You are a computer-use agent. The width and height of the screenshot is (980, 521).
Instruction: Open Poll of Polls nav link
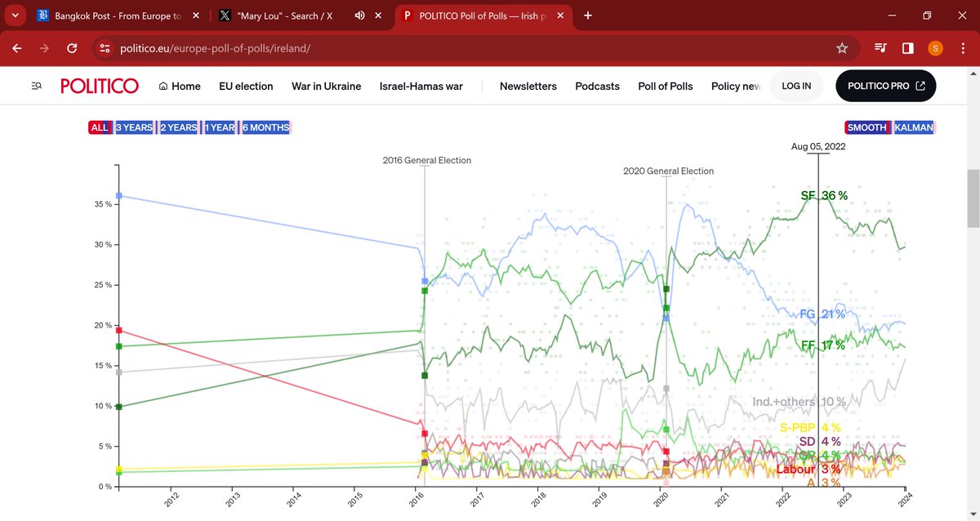coord(666,86)
